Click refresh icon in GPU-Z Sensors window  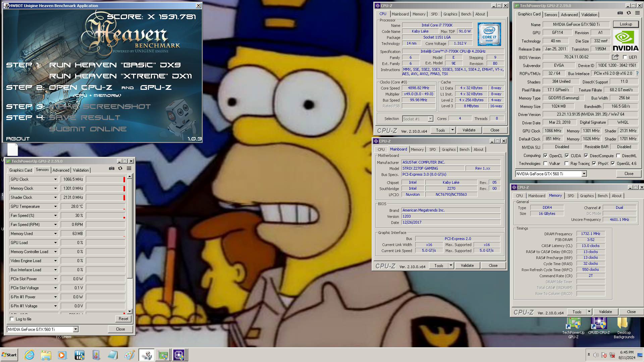pos(120,169)
